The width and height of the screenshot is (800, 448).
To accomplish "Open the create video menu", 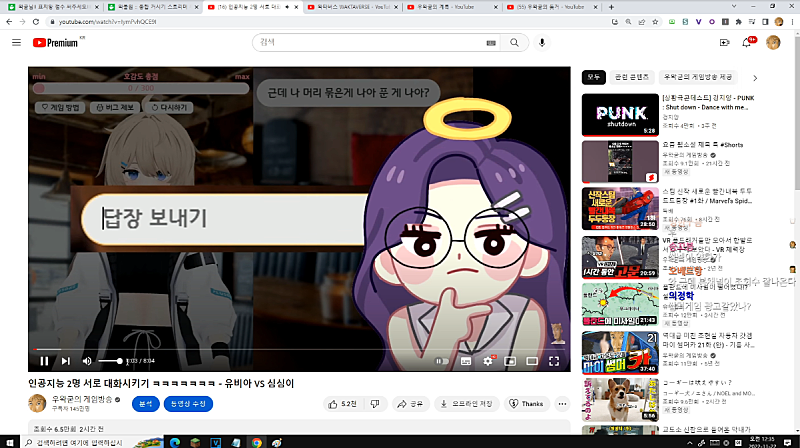I will (x=724, y=43).
